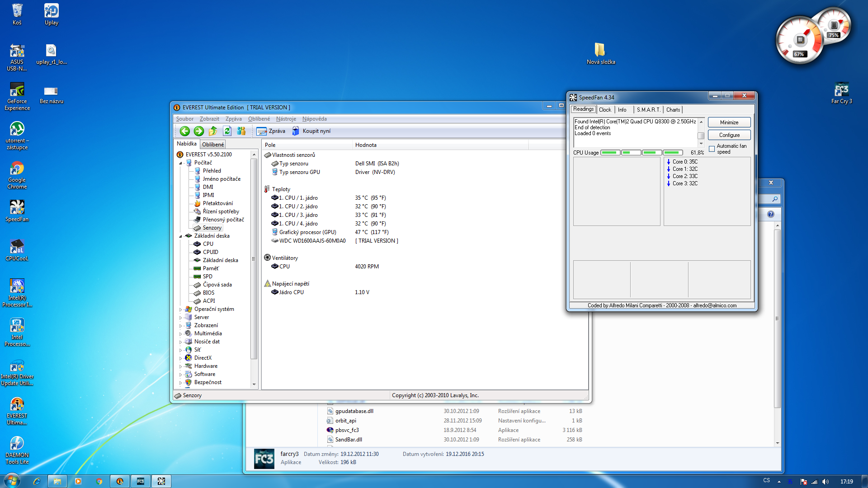The width and height of the screenshot is (868, 488).
Task: Switch to the S.M.A.R.T. tab
Action: [648, 110]
